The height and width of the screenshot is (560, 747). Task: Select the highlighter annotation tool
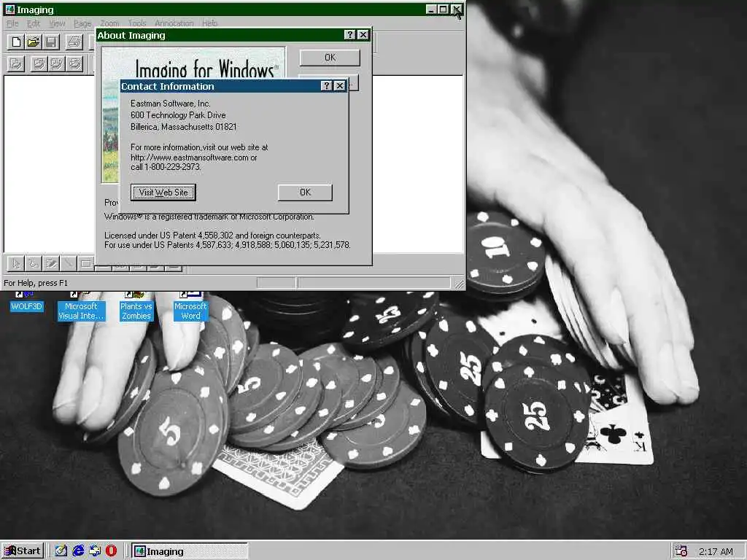[50, 263]
